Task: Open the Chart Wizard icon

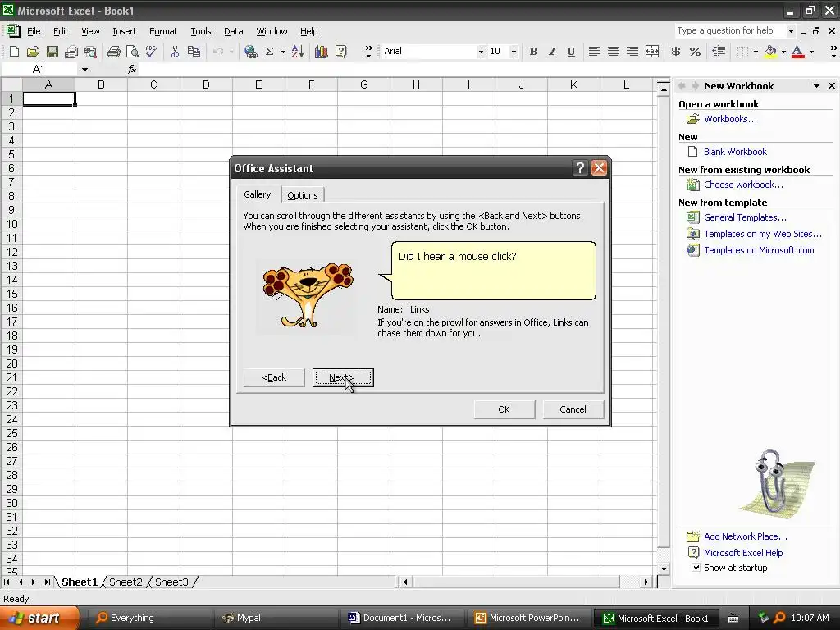Action: (321, 52)
